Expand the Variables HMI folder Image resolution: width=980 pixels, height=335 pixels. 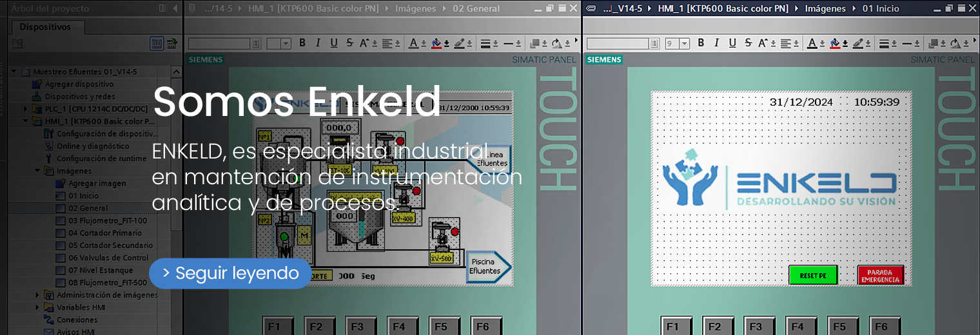(37, 307)
